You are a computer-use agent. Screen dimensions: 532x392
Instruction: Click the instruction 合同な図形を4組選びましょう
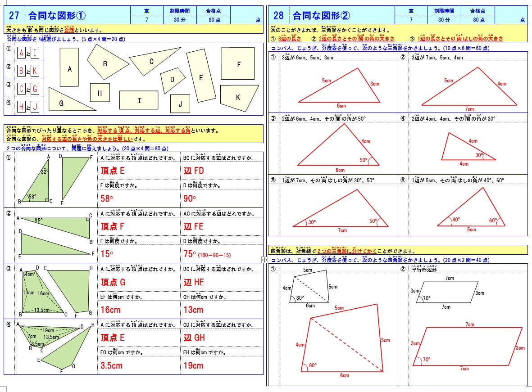pos(66,39)
